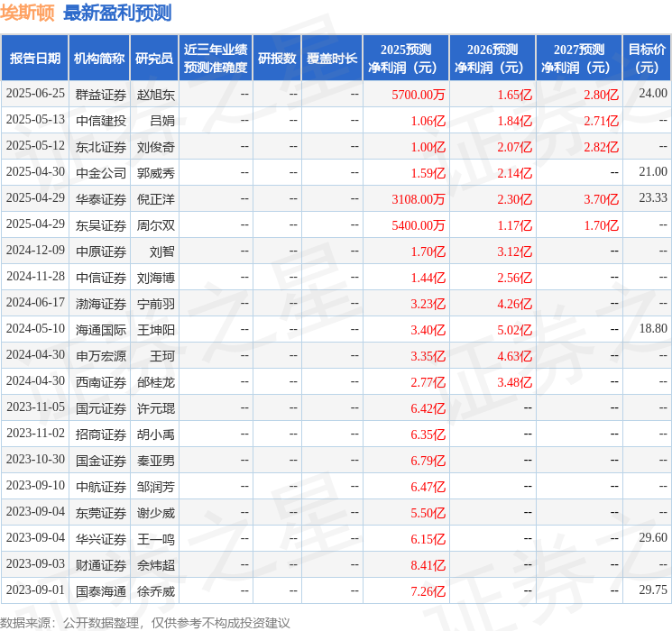
Task: Select institution 群益证券
Action: 101,95
